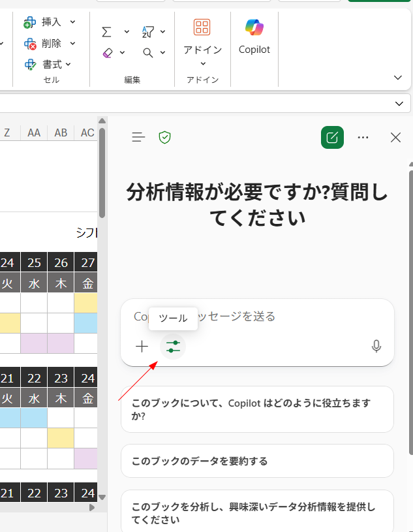This screenshot has width=413, height=532.
Task: Click the plus icon to add attachment
Action: point(142,346)
